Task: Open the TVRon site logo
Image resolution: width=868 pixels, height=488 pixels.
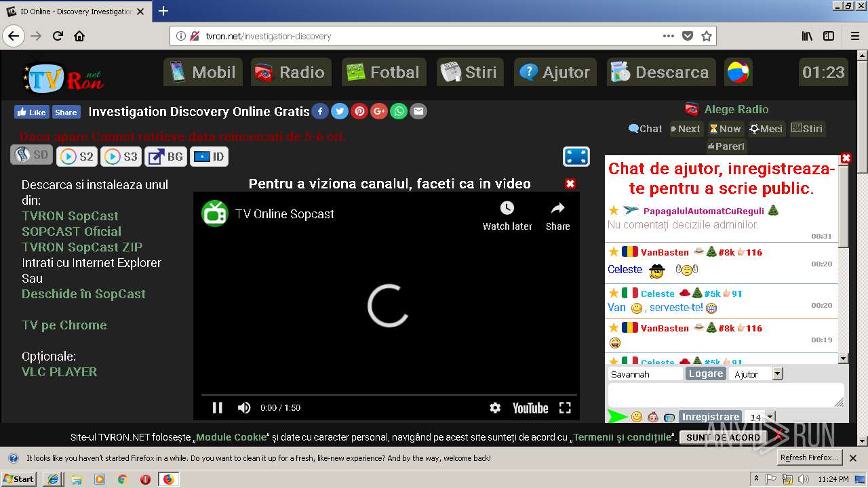Action: (62, 77)
